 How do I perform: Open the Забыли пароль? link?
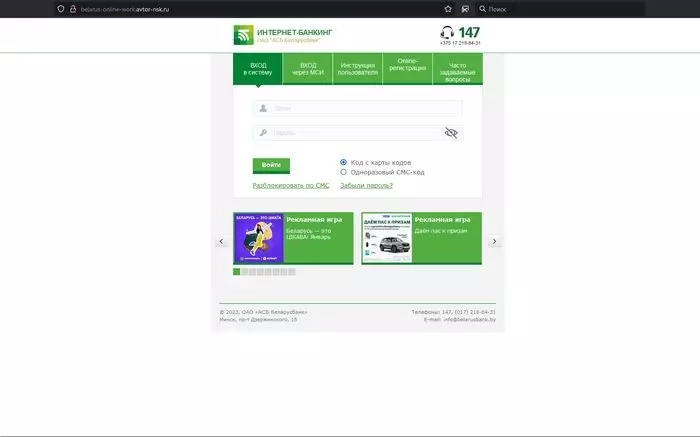[x=367, y=185]
